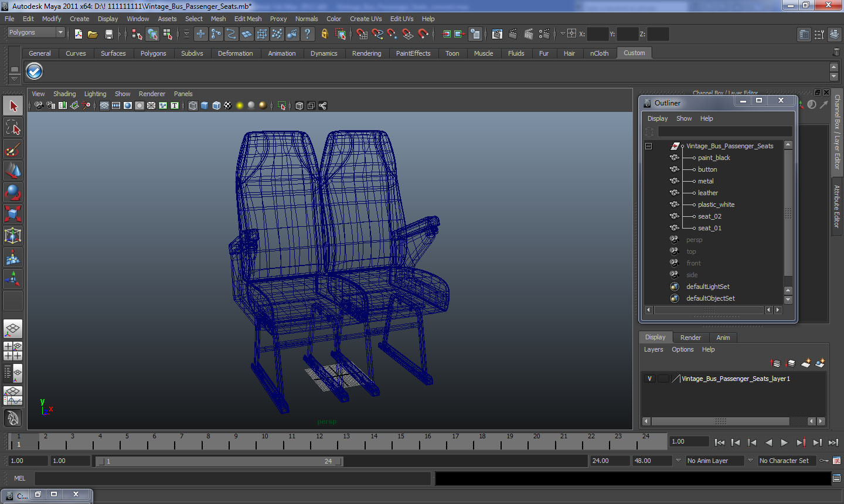Open the layer Options menu
Screen dimensions: 844x504
coord(683,349)
